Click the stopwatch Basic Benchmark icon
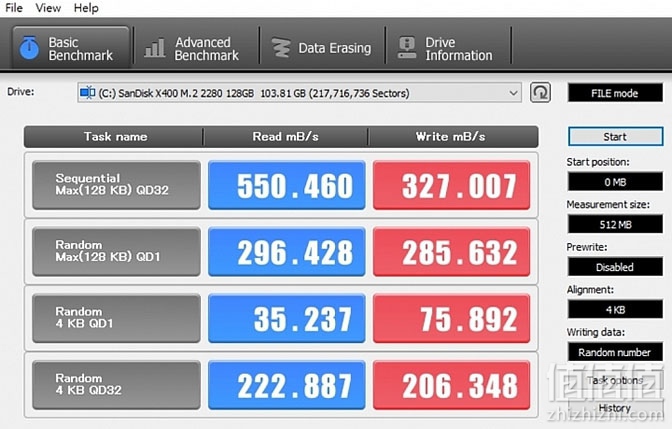The width and height of the screenshot is (672, 429). (29, 48)
